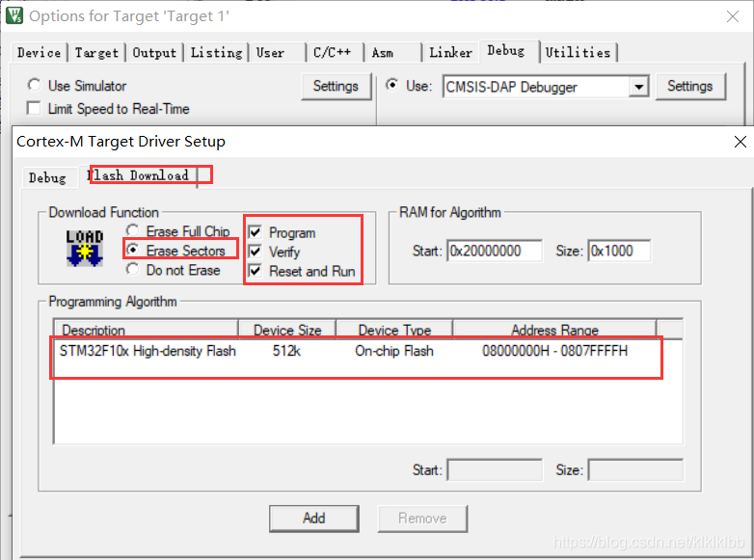The height and width of the screenshot is (560, 754).
Task: Open the Output tab
Action: tap(154, 52)
